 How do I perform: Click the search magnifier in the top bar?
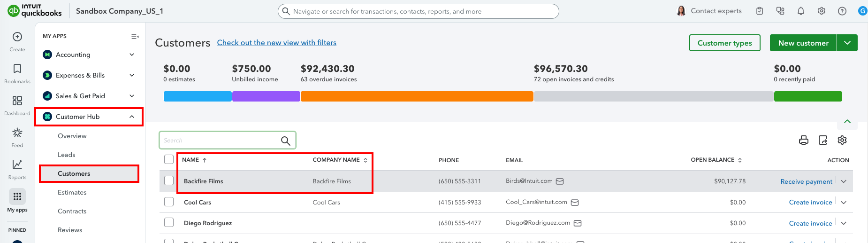coord(286,11)
